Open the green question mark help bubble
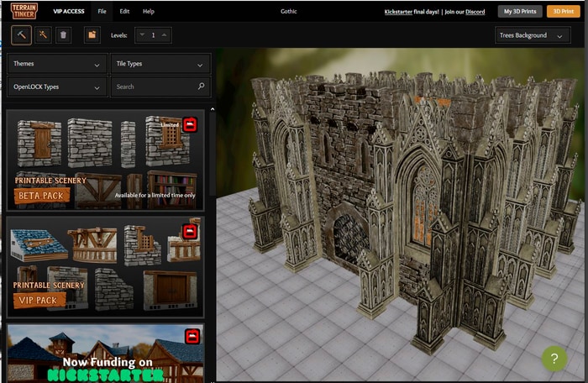 (554, 359)
